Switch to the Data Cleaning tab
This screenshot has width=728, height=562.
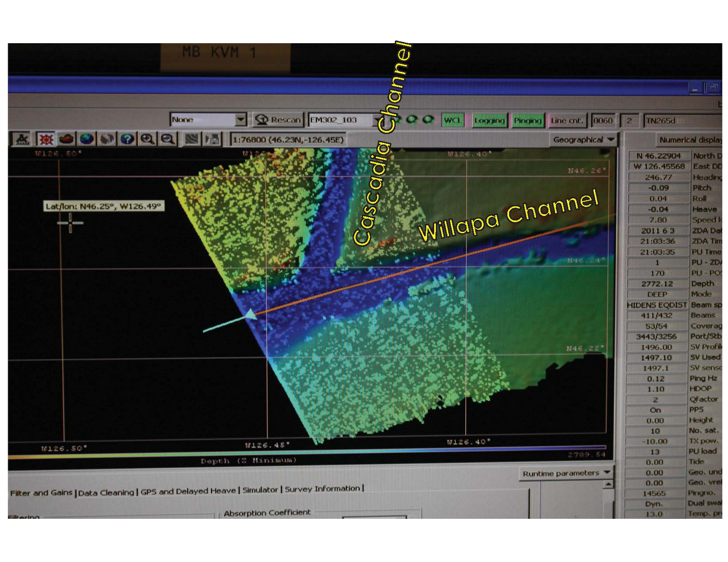click(106, 492)
